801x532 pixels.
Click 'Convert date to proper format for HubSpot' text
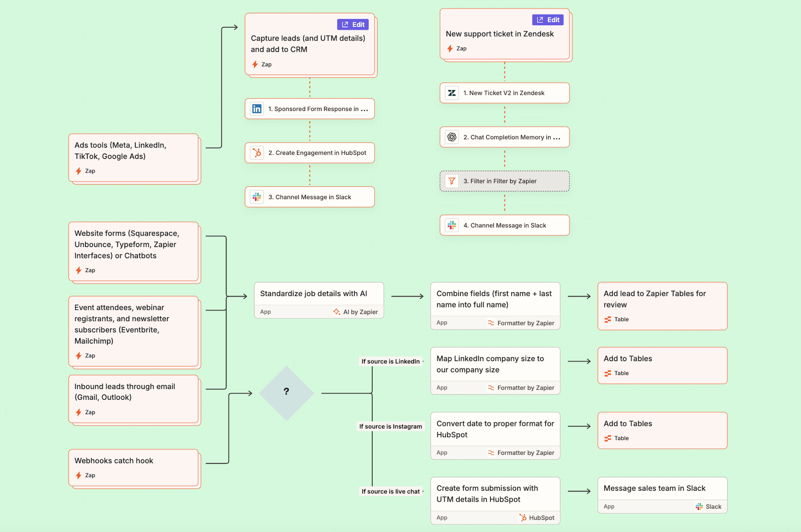[x=495, y=429]
